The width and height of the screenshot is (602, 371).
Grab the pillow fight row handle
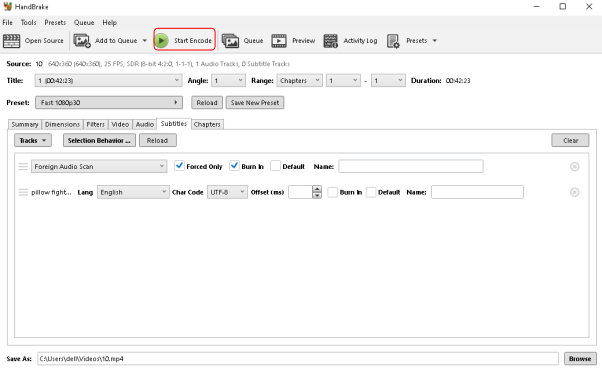click(23, 192)
